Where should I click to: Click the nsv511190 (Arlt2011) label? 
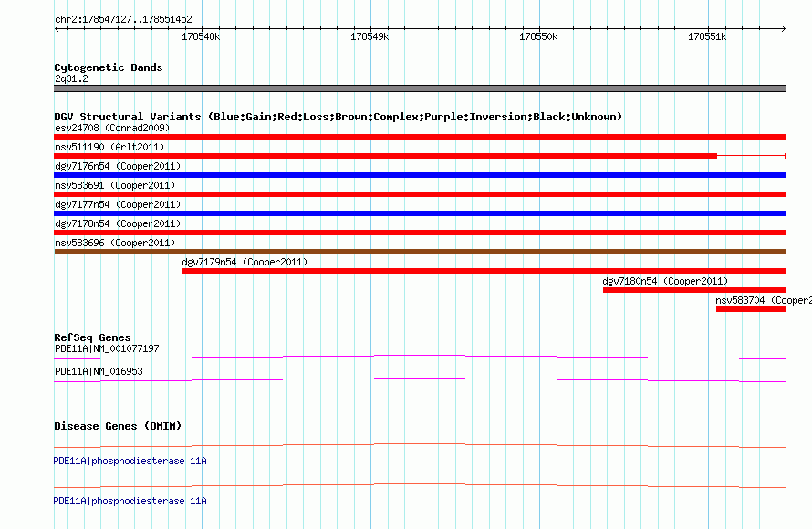(109, 147)
